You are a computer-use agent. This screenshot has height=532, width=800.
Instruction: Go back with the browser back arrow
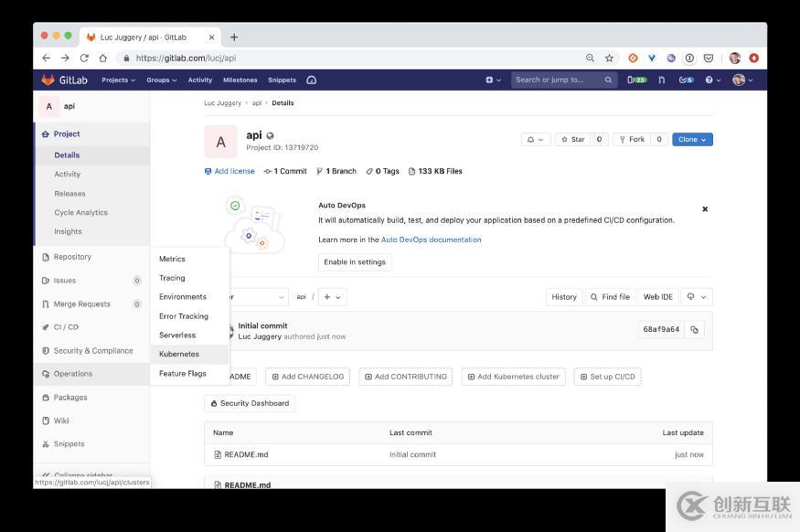(47, 59)
